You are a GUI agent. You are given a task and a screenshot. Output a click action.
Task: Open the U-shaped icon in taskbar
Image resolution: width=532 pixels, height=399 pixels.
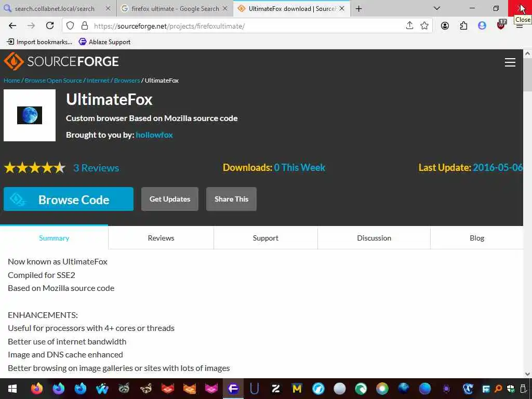[254, 389]
